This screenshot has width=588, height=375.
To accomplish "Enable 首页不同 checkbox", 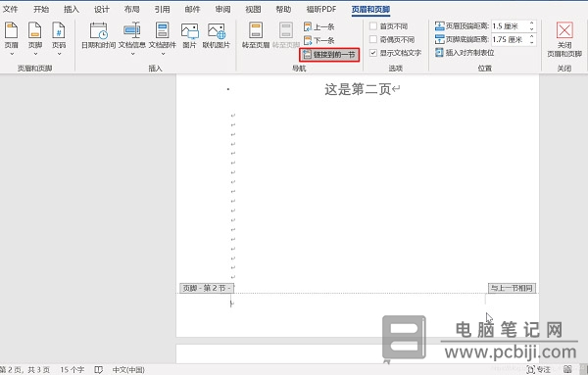I will pos(373,26).
